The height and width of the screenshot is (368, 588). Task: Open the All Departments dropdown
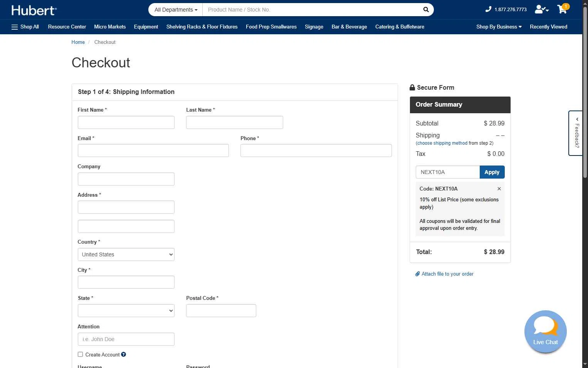coord(176,10)
